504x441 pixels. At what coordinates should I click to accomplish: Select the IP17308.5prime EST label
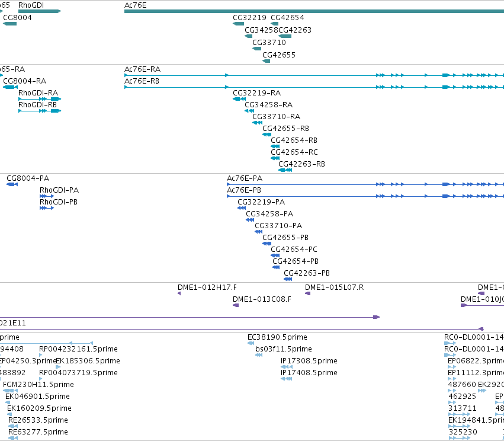tap(309, 361)
